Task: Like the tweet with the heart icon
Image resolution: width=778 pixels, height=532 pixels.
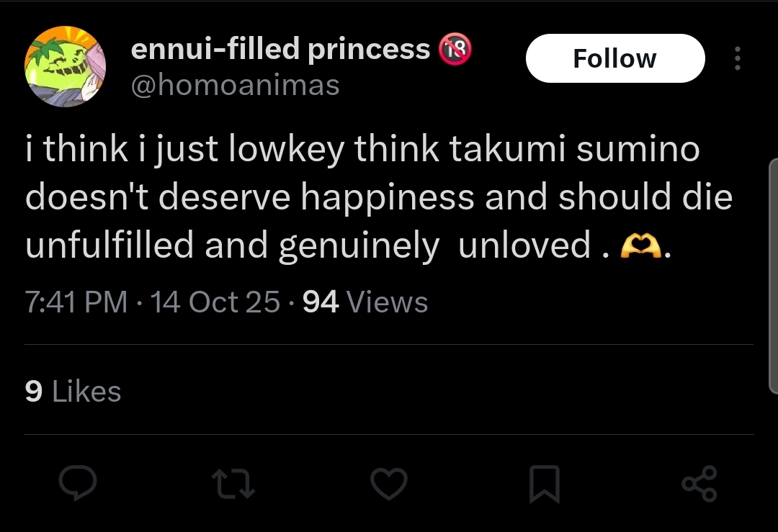Action: pos(389,484)
